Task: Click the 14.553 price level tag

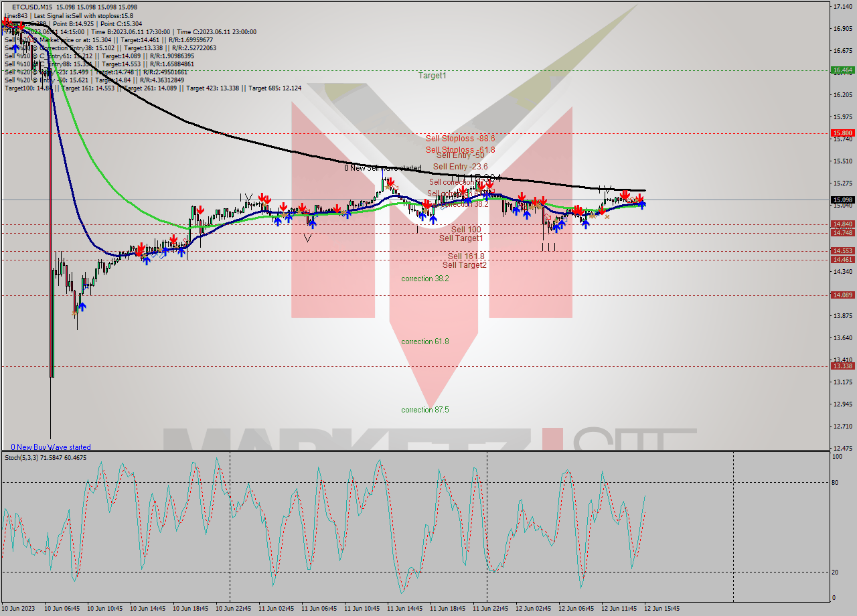Action: [842, 251]
